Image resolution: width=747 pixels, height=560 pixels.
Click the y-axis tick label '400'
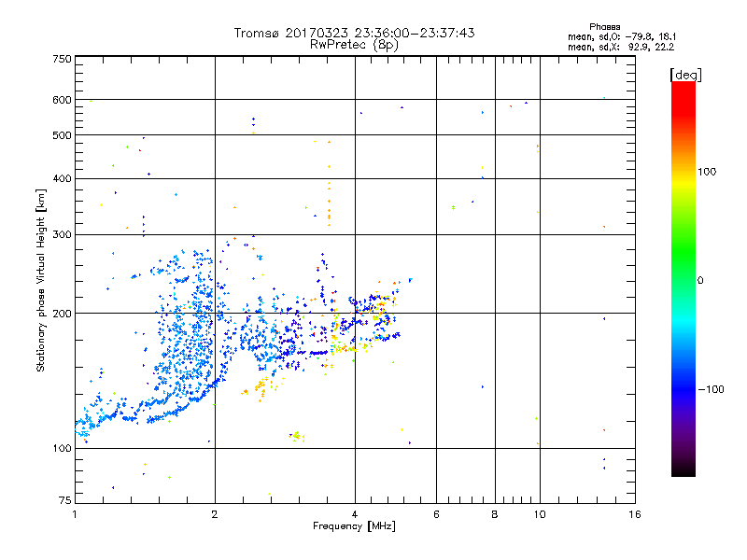(62, 178)
